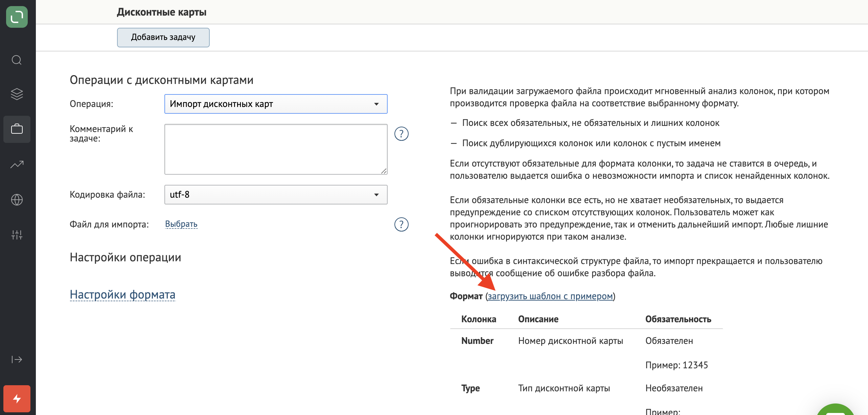Viewport: 868px width, 415px height.
Task: Focus the Комментарий к задаче text area
Action: click(276, 149)
